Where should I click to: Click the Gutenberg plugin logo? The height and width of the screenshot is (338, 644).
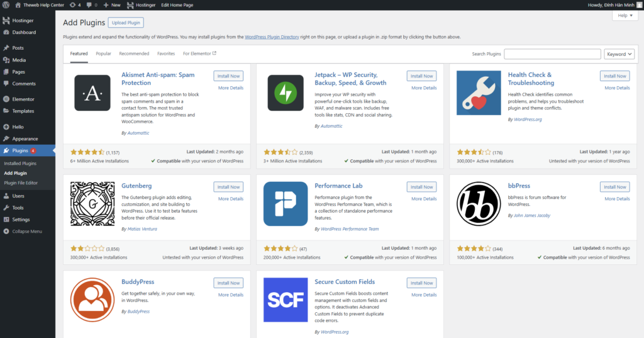pos(92,204)
